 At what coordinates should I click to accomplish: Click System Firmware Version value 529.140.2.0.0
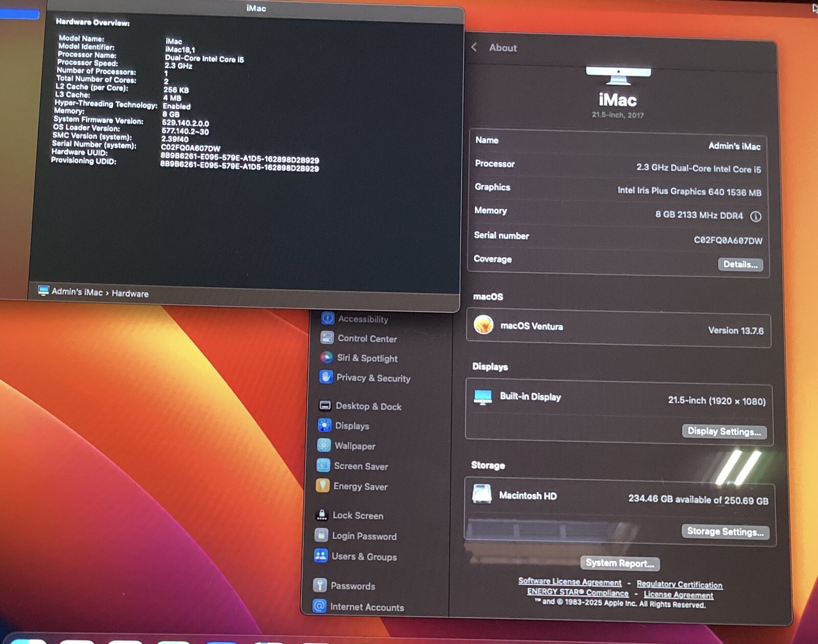(185, 123)
